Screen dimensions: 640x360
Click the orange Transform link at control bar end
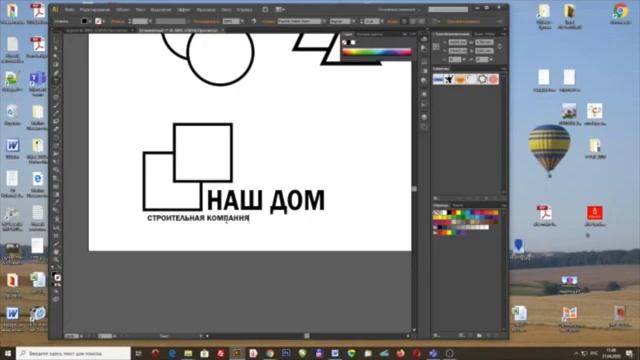pos(463,21)
